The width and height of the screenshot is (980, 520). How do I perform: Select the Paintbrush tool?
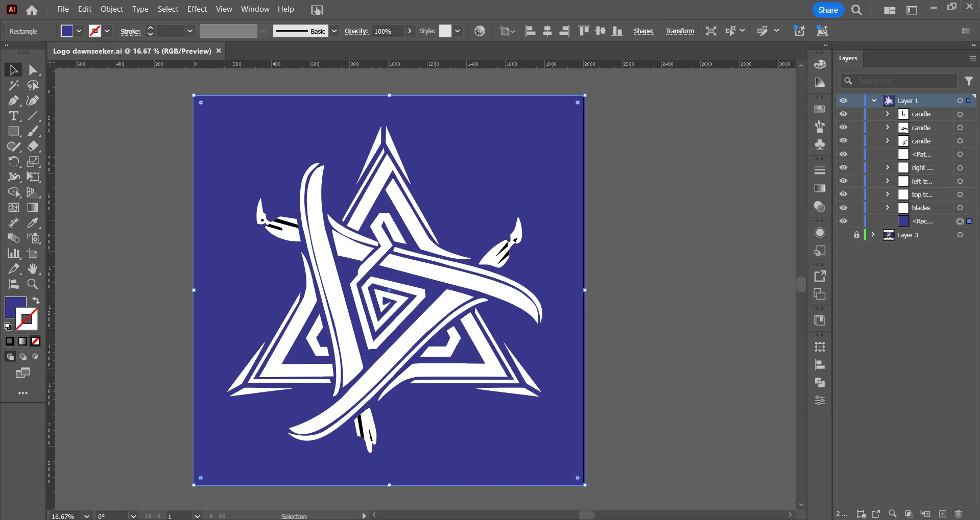33,131
